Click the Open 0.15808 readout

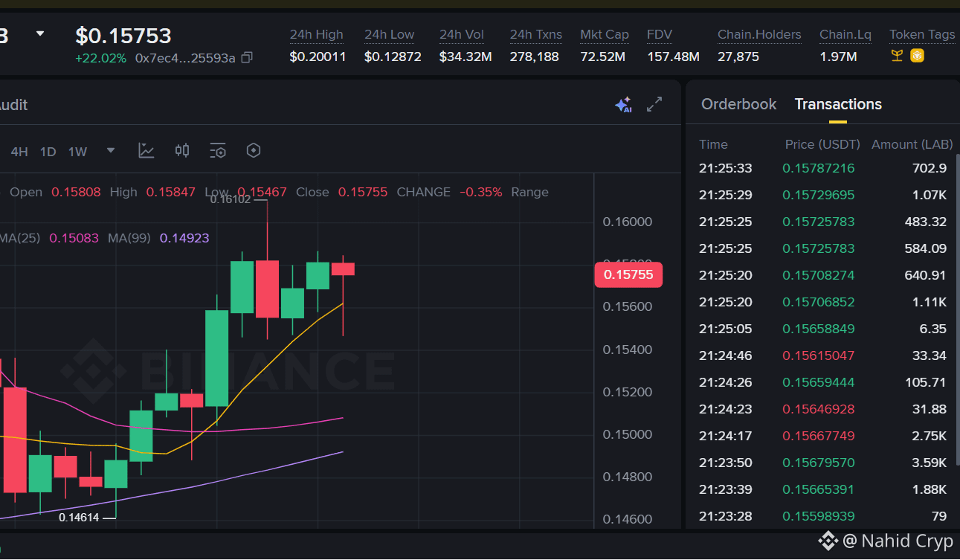(55, 192)
